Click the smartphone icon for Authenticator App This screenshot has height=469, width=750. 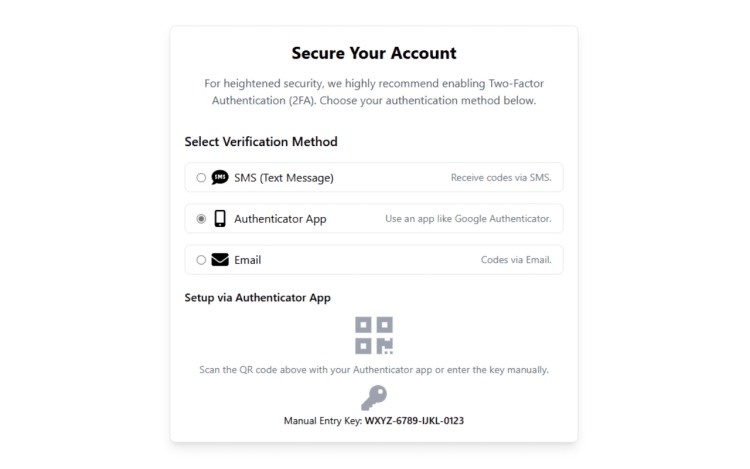click(x=220, y=218)
